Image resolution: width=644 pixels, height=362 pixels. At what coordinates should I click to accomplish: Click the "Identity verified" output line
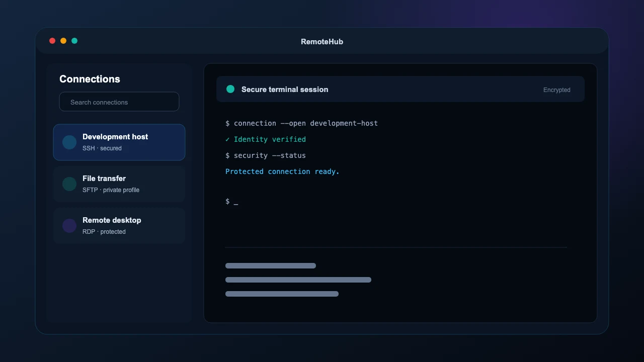pos(266,139)
